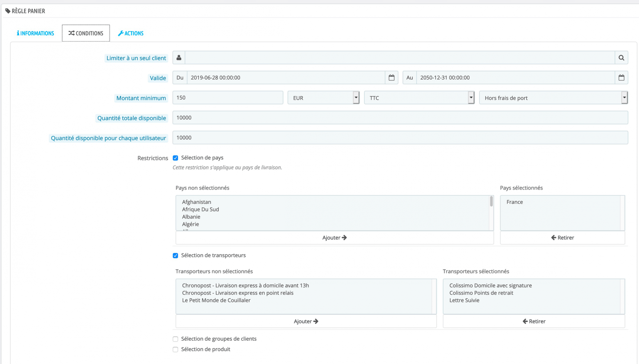The image size is (639, 364).
Task: Open the EUR currency dropdown
Action: [323, 98]
